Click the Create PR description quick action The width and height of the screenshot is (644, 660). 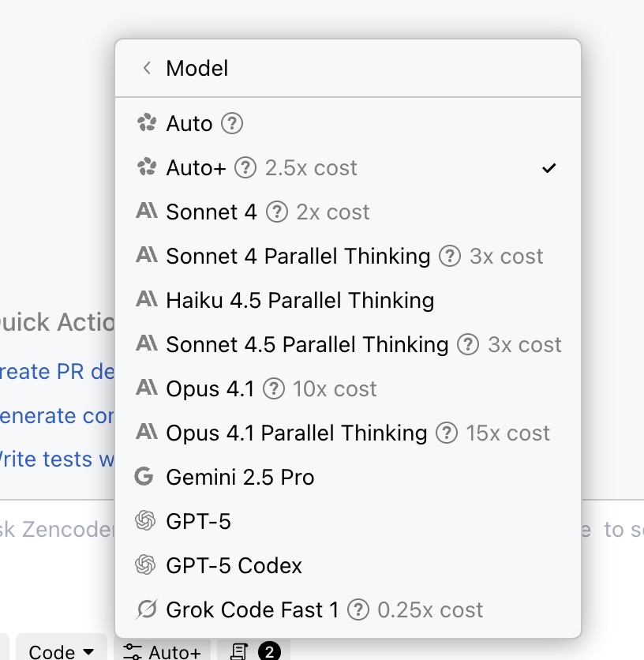57,371
